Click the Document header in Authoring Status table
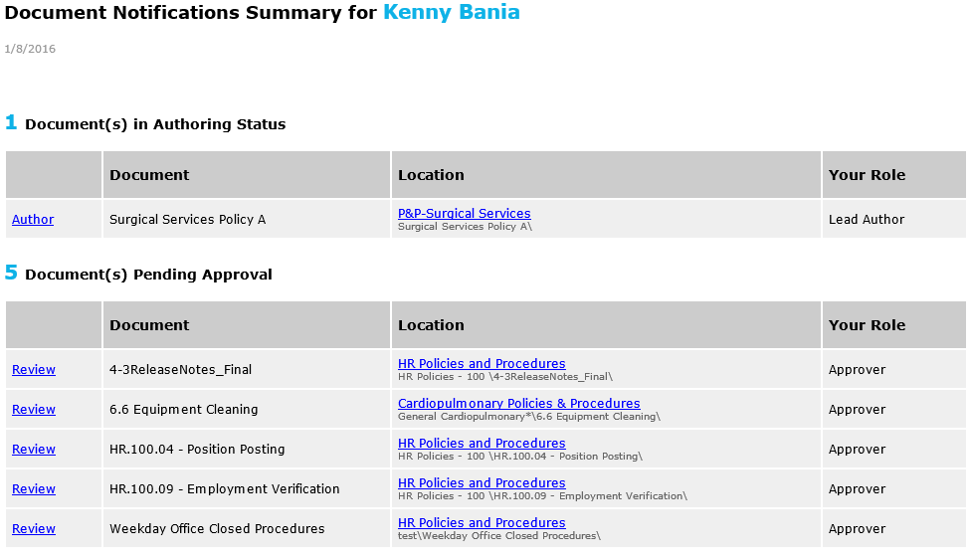 click(149, 175)
